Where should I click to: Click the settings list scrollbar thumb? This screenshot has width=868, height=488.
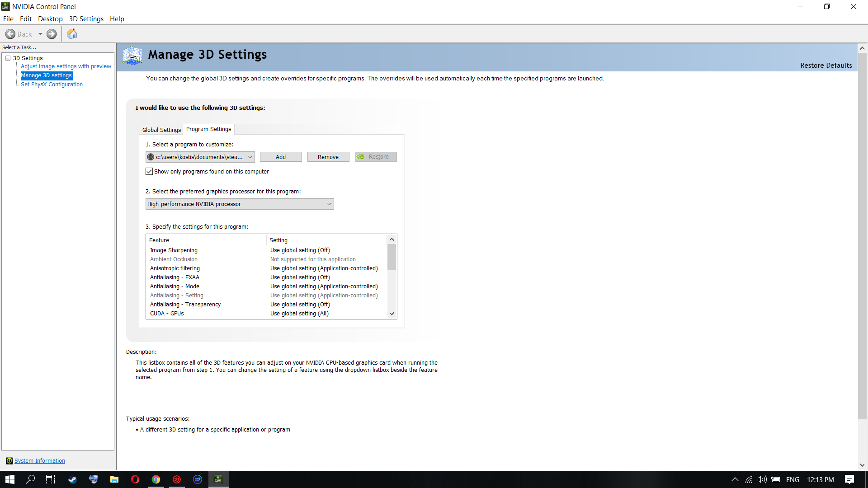tap(392, 257)
